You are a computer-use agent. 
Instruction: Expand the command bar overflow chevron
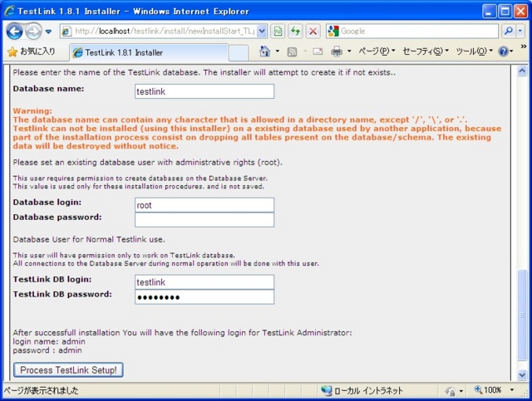(x=524, y=46)
